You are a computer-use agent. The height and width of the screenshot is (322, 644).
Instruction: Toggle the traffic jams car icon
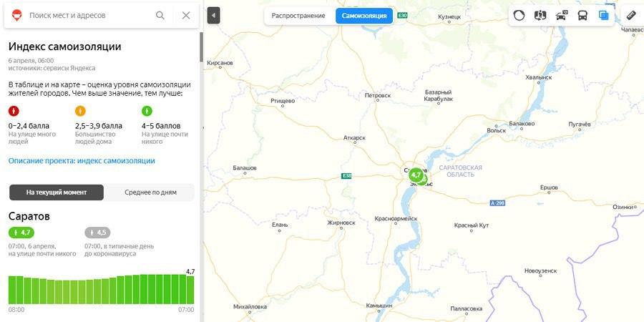562,15
